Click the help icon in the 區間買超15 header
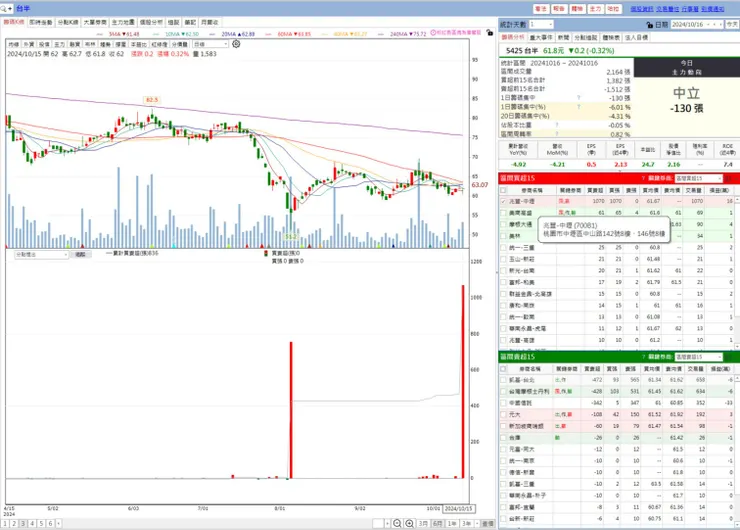740x530 pixels. [x=643, y=178]
